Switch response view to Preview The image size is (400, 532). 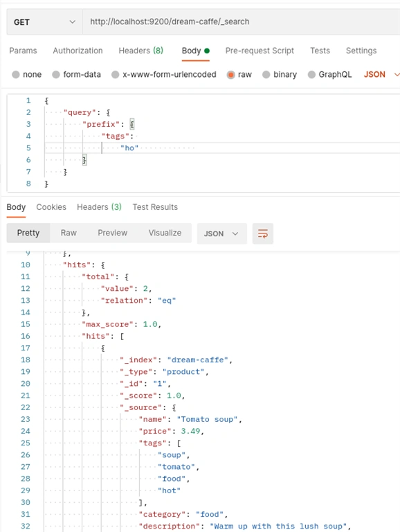(x=113, y=233)
